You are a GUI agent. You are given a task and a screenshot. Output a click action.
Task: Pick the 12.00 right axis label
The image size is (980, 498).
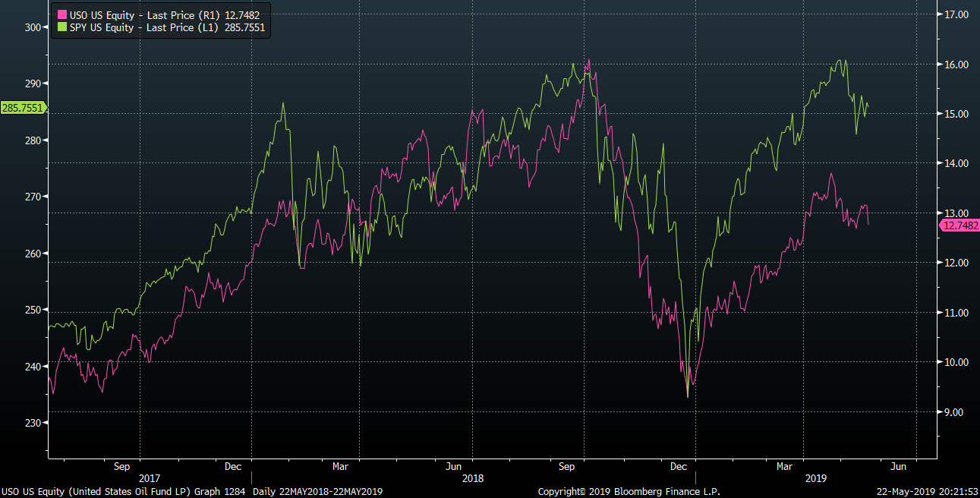(x=955, y=263)
